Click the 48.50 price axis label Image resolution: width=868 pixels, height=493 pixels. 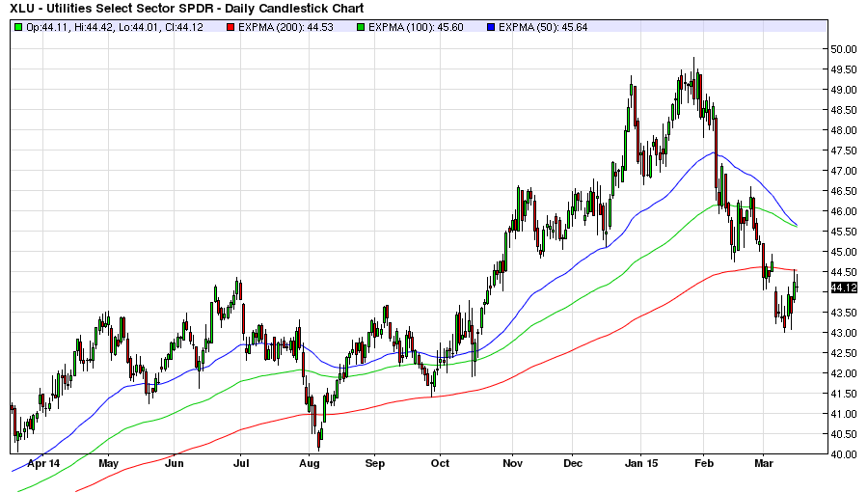coord(844,110)
